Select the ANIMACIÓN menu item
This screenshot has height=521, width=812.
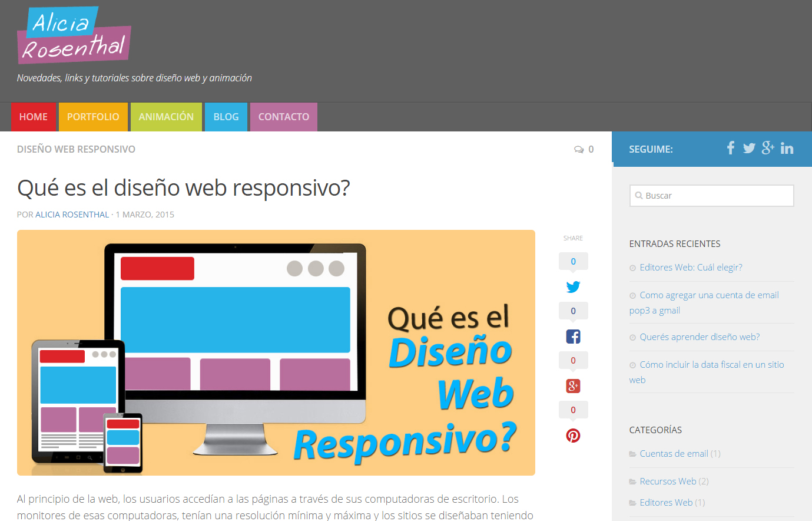pyautogui.click(x=166, y=117)
